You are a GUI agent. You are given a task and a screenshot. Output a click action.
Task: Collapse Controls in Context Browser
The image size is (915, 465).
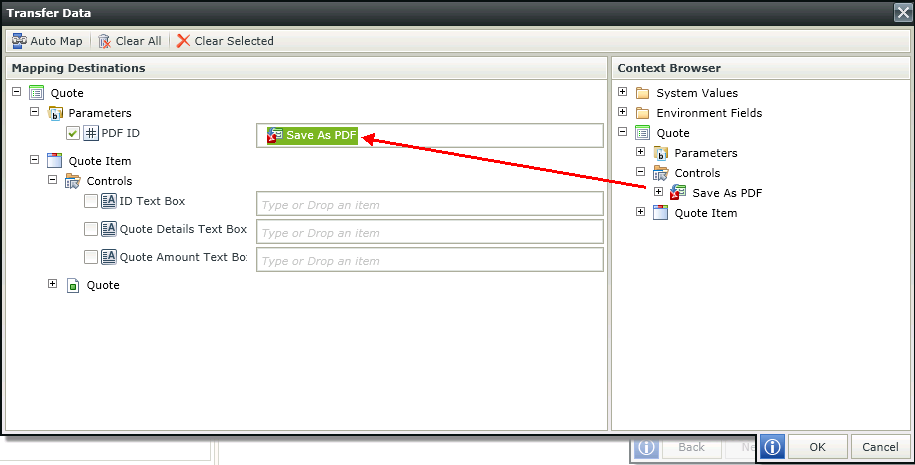(x=641, y=172)
